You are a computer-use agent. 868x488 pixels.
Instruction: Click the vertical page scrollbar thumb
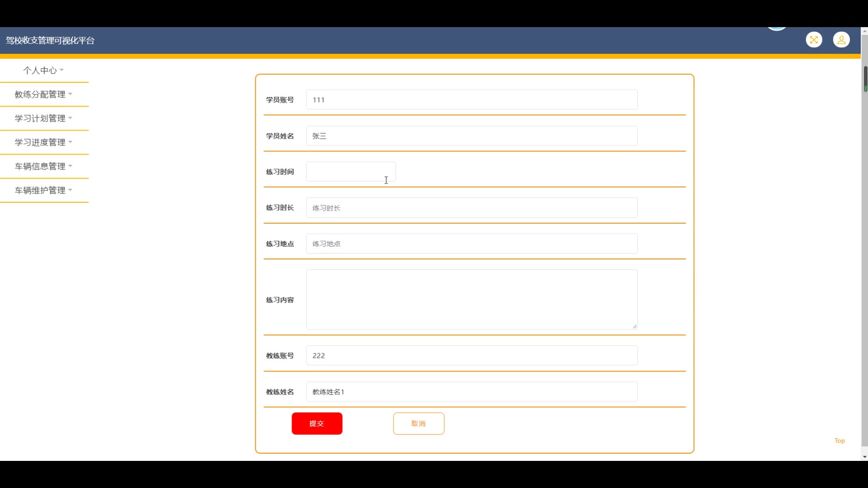[865, 79]
